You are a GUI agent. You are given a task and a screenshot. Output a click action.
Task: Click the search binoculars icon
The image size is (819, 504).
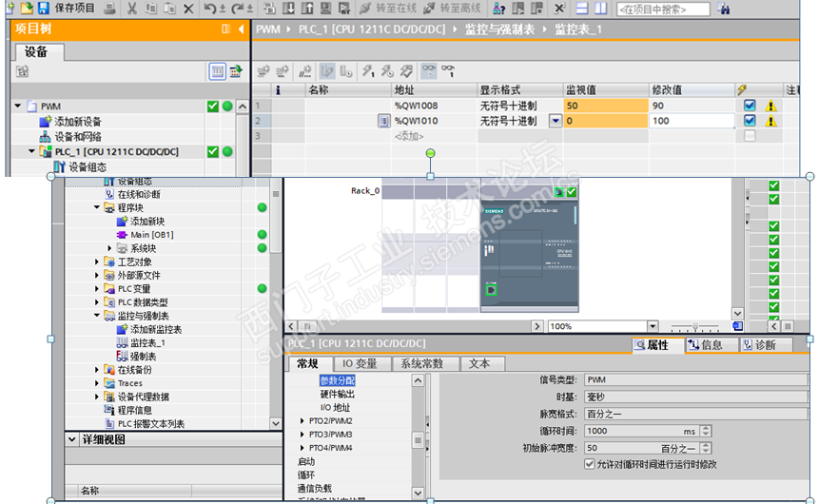[724, 9]
